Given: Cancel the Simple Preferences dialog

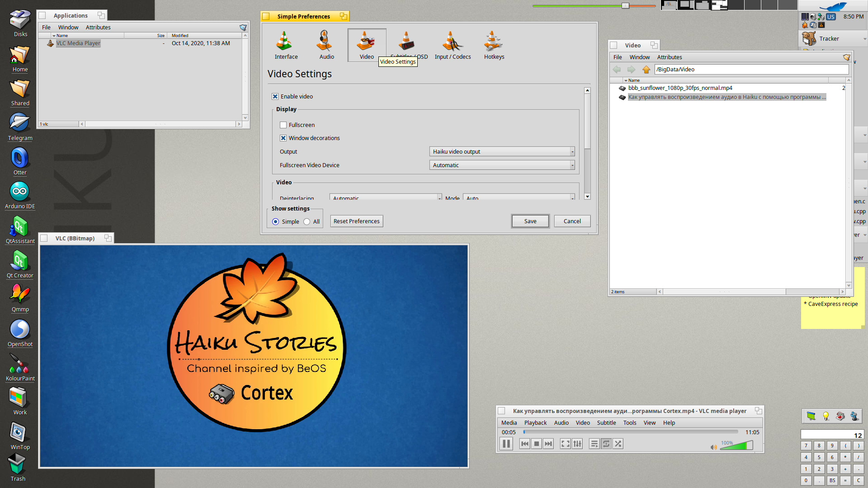Looking at the screenshot, I should 572,221.
